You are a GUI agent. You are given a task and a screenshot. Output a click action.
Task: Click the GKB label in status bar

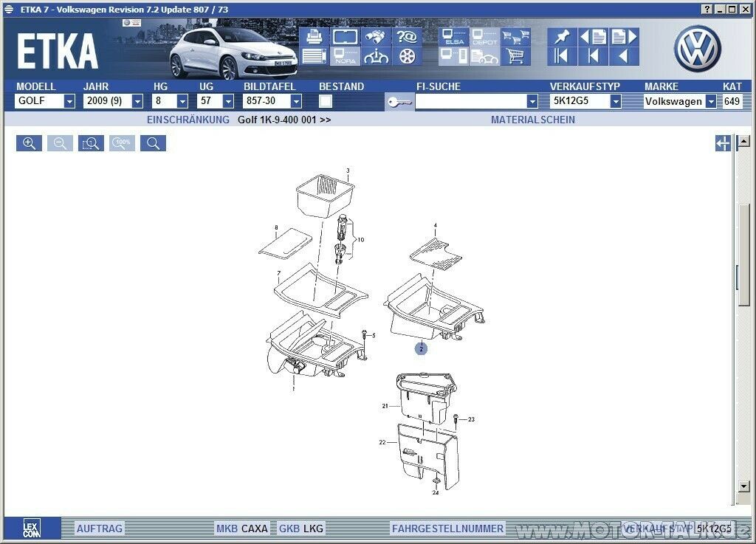[x=289, y=528]
